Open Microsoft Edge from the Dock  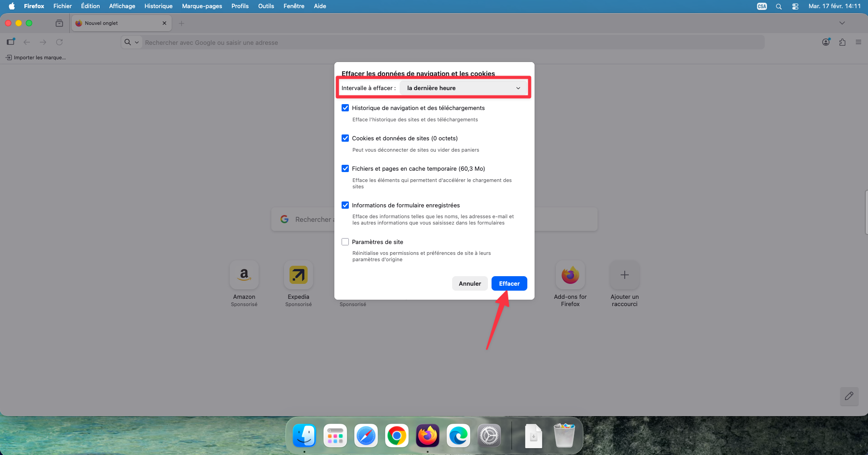[x=458, y=436]
